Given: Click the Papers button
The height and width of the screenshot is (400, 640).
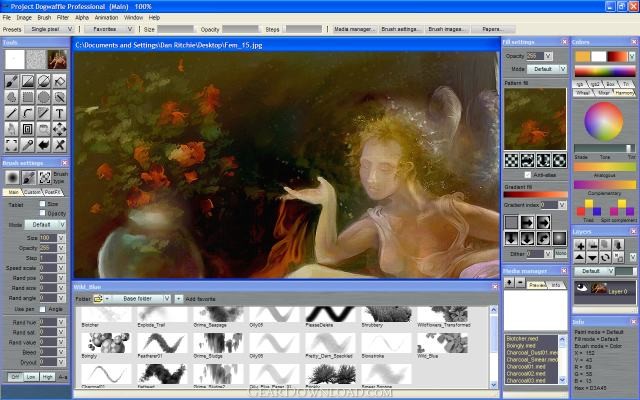Looking at the screenshot, I should 493,29.
